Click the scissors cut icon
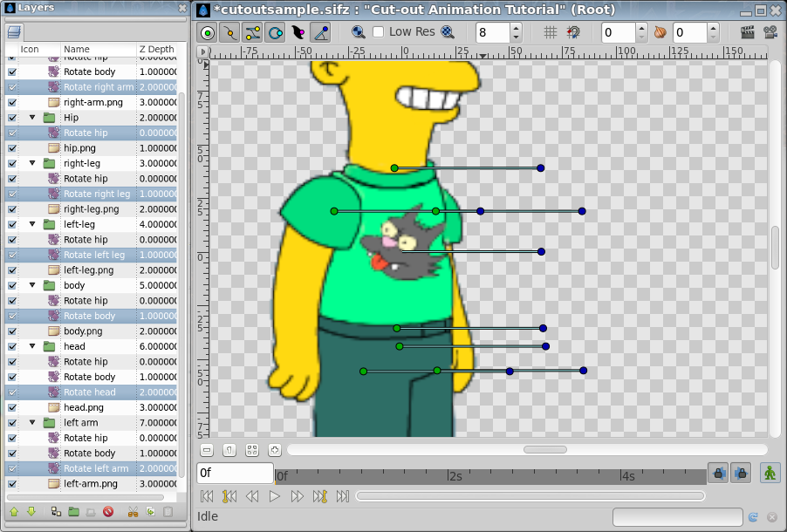The image size is (787, 532). [133, 512]
